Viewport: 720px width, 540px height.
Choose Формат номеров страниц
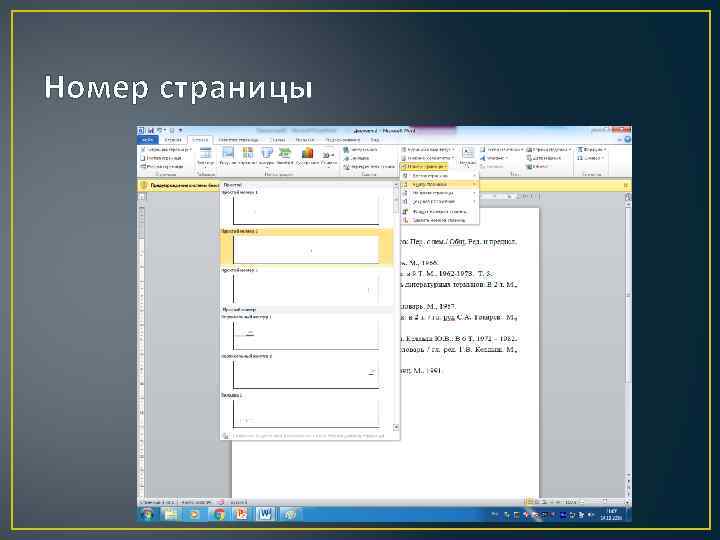click(439, 212)
